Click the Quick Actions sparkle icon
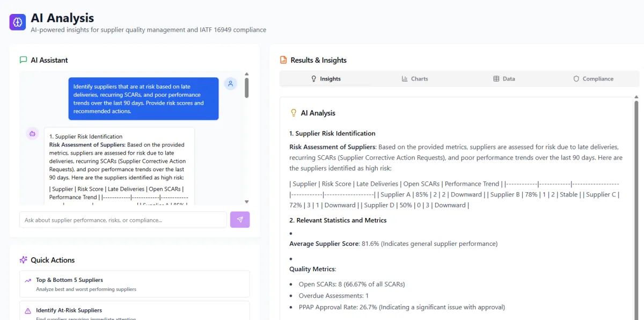 pos(23,260)
